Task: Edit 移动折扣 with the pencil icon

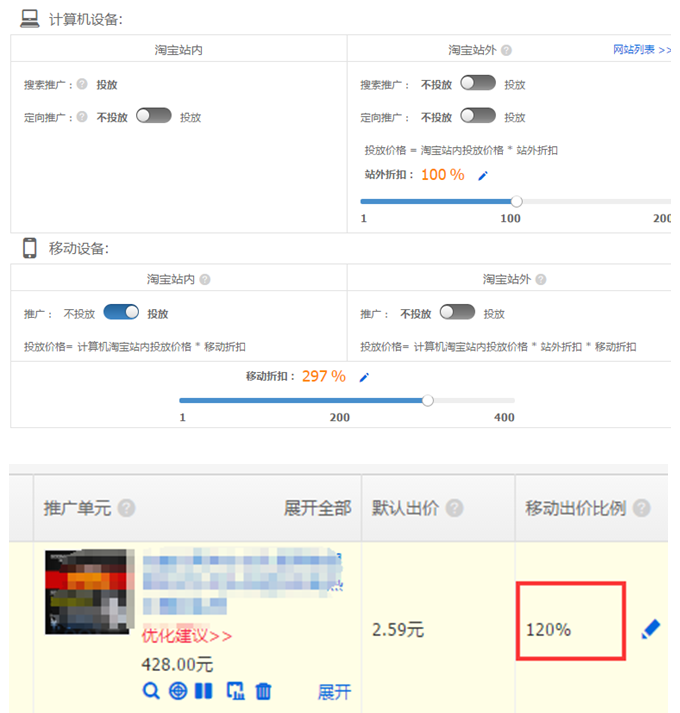Action: coord(364,377)
